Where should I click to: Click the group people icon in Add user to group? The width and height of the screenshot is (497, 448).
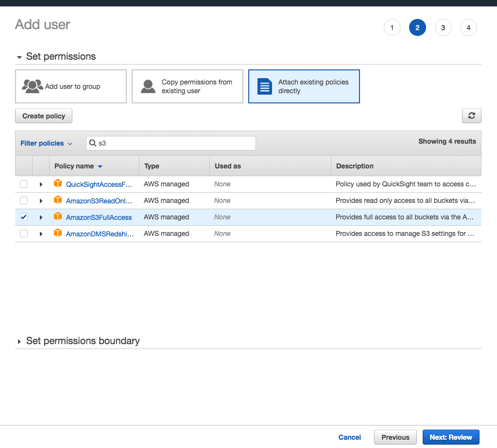click(33, 86)
